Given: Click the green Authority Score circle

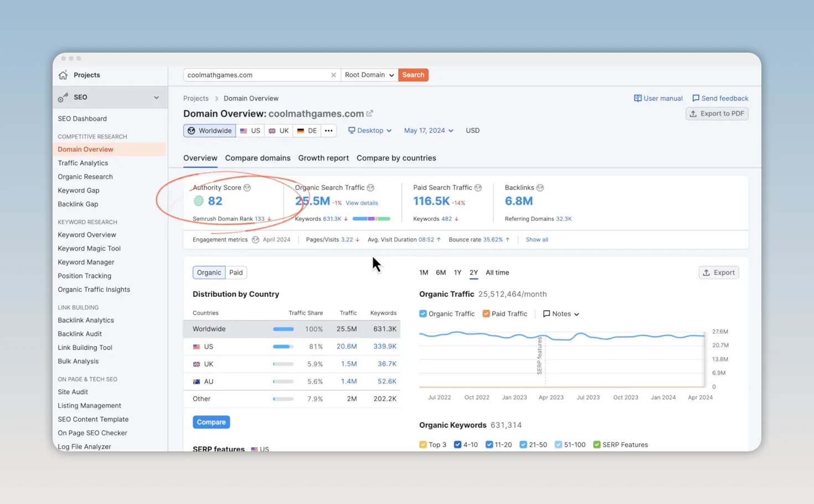Looking at the screenshot, I should tap(198, 201).
